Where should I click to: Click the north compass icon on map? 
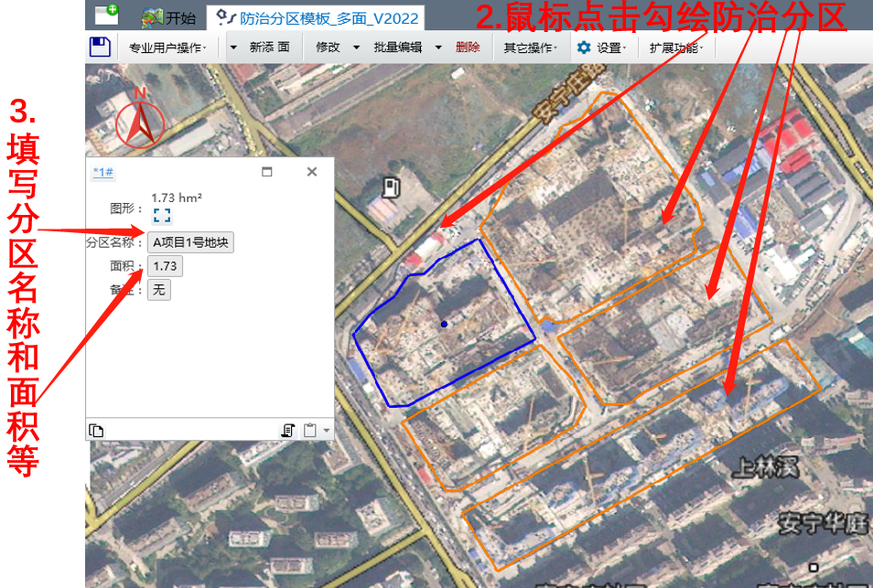pos(140,118)
